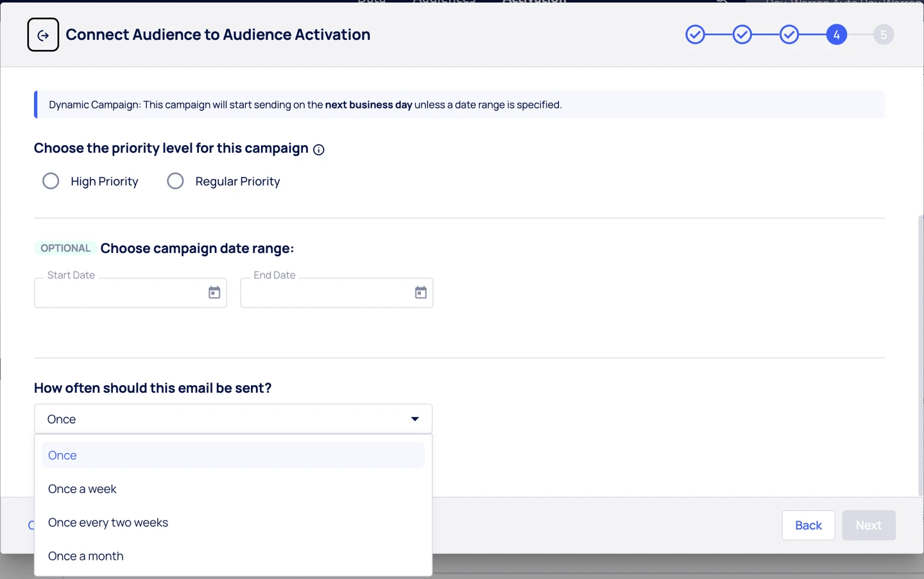Open the End Date calendar picker
924x579 pixels.
[421, 293]
